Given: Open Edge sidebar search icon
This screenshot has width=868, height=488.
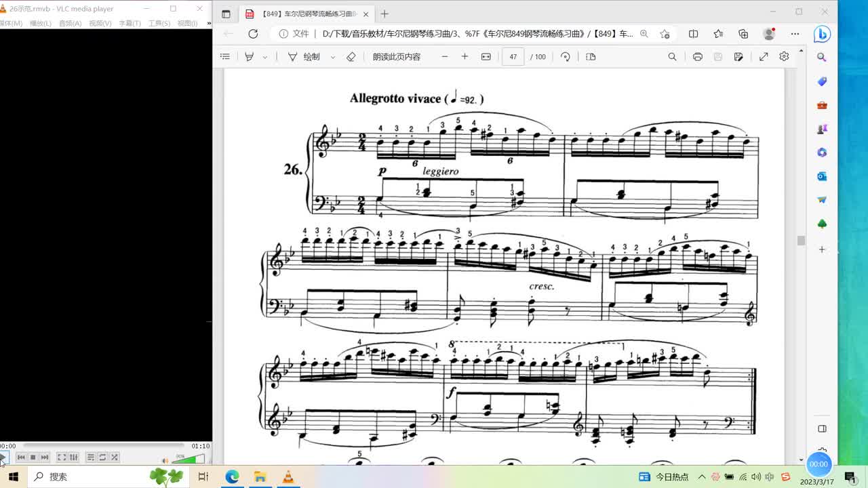Looking at the screenshot, I should coord(822,58).
